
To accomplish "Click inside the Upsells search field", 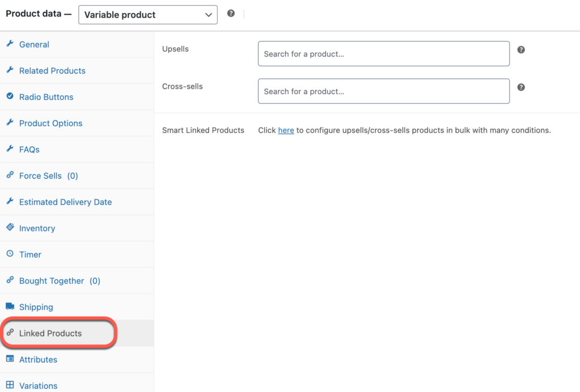I will (x=383, y=53).
